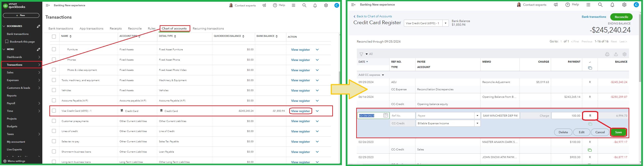Click View register for Visa Credit Card
This screenshot has height=166, width=644.
300,111
